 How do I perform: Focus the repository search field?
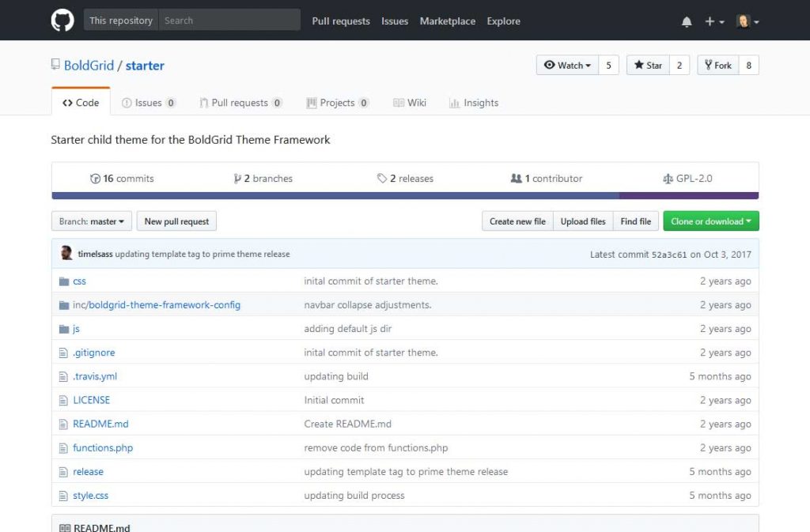pyautogui.click(x=230, y=20)
